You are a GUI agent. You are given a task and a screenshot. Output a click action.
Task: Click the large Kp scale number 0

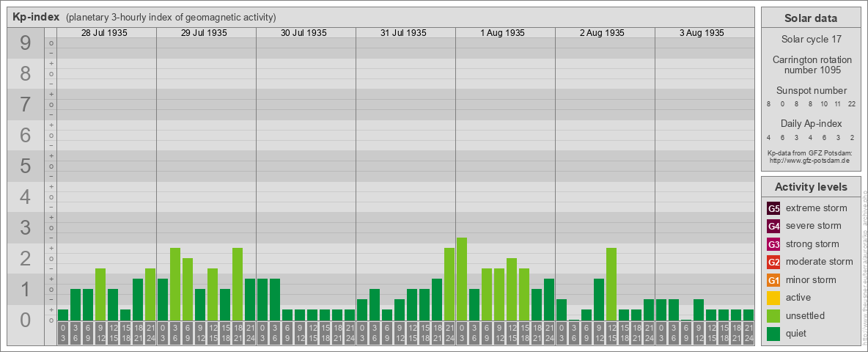(26, 320)
